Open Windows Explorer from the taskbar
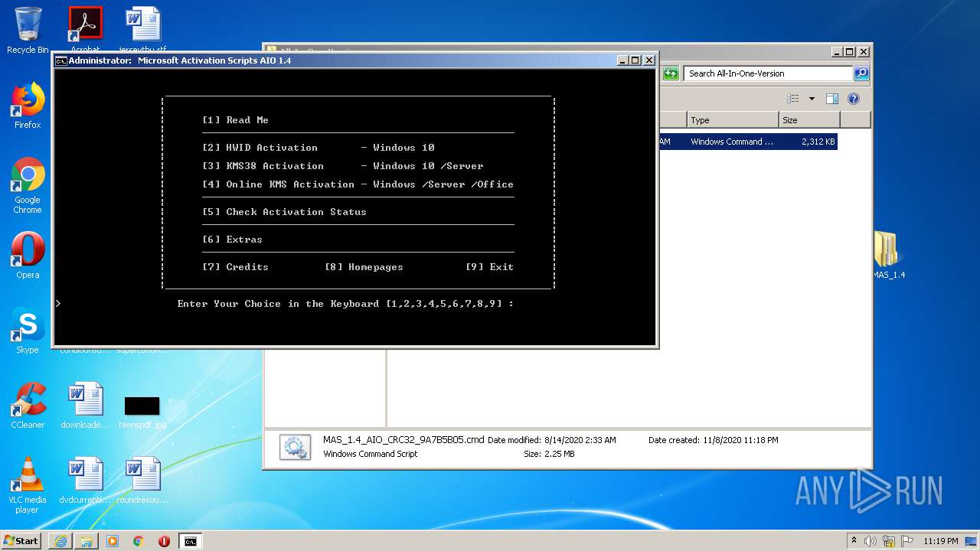The width and height of the screenshot is (980, 551). pyautogui.click(x=87, y=541)
